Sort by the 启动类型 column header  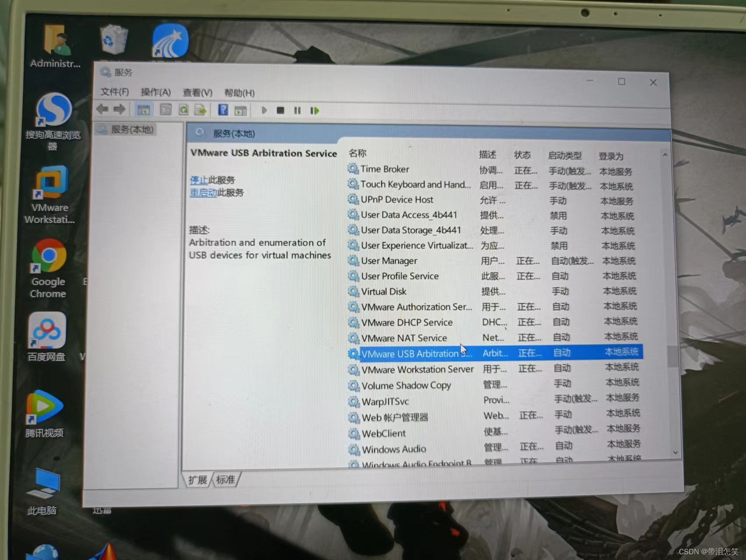[x=565, y=155]
